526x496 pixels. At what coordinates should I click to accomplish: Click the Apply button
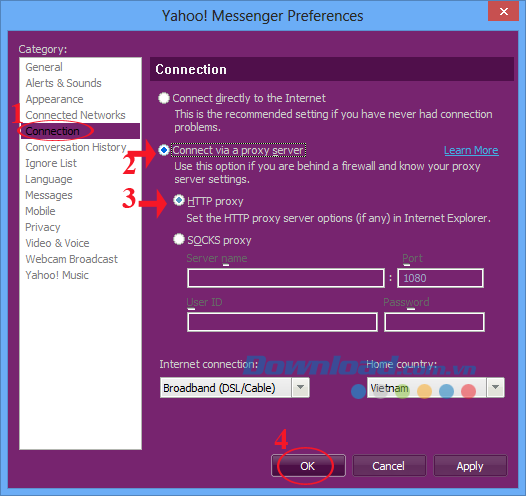point(470,466)
